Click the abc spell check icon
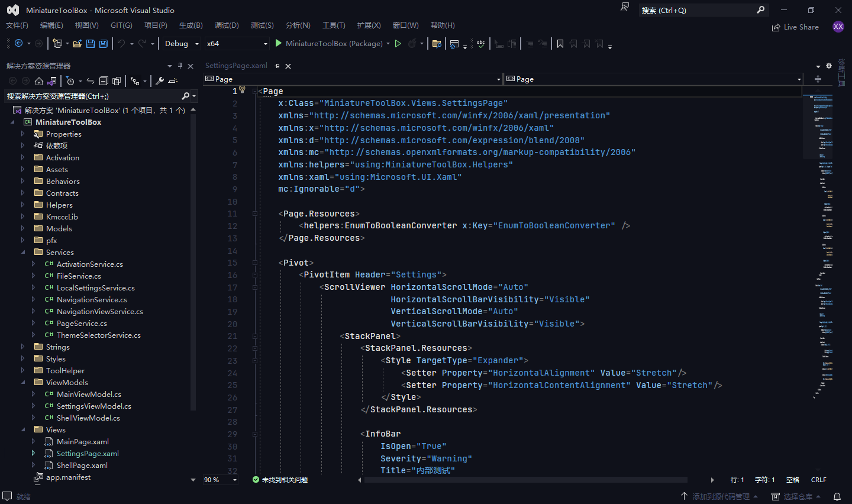Screen dimensions: 852x504 tap(481, 43)
